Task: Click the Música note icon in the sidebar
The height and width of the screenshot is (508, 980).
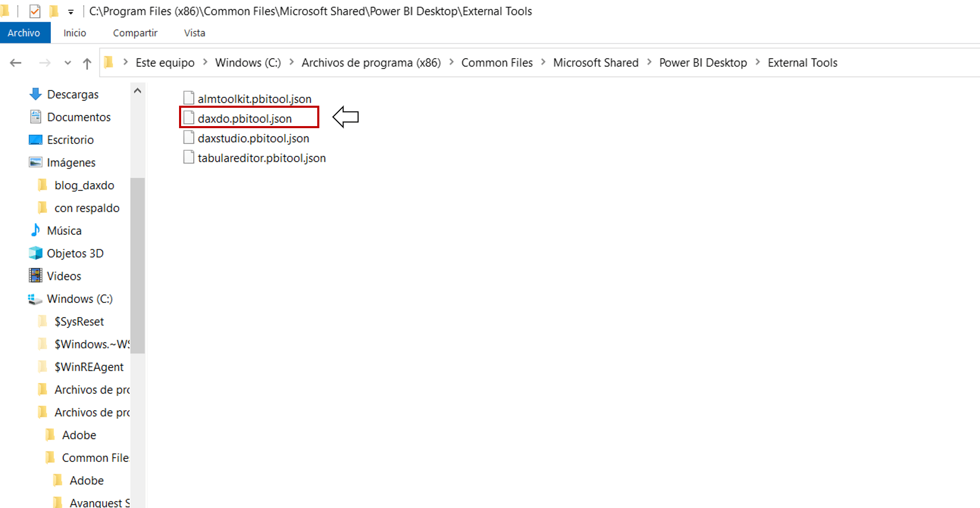Action: [x=35, y=230]
